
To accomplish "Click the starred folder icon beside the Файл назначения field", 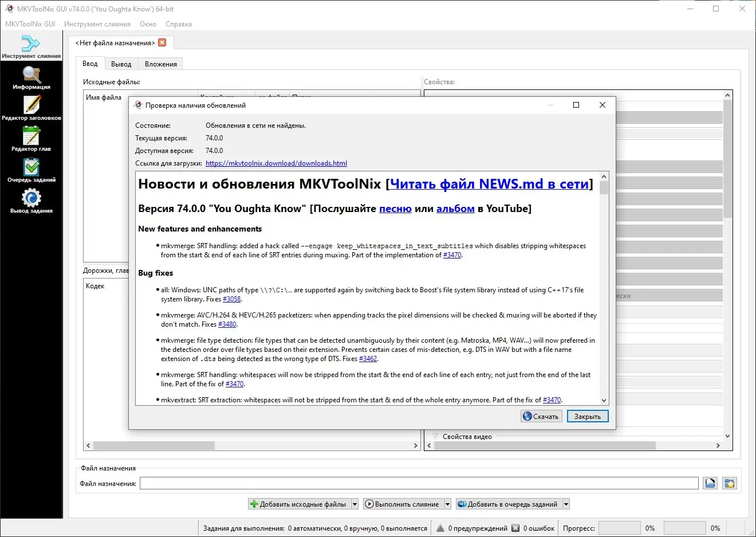I will pos(729,484).
